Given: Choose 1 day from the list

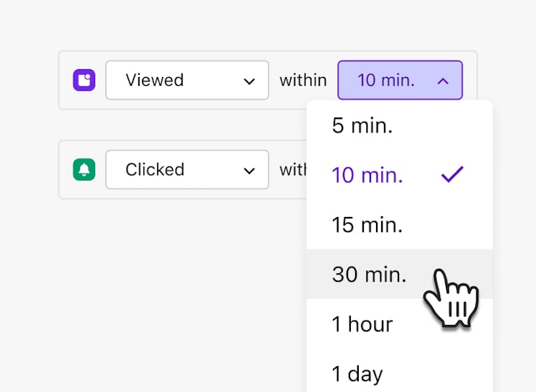Looking at the screenshot, I should 399,371.
